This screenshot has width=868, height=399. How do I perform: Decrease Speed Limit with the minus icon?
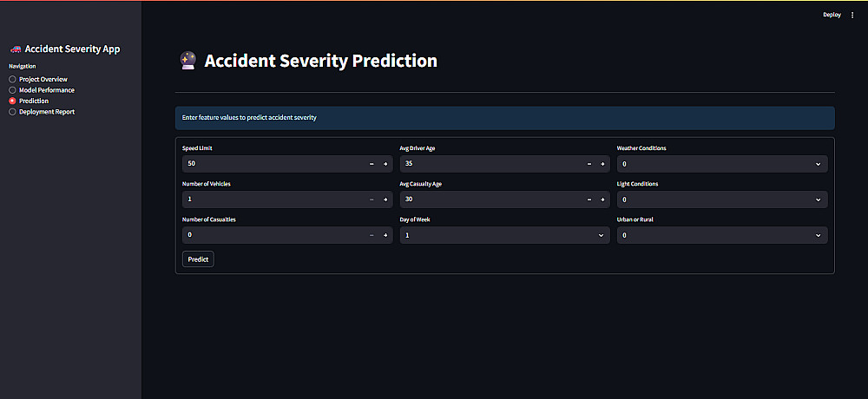pos(372,164)
